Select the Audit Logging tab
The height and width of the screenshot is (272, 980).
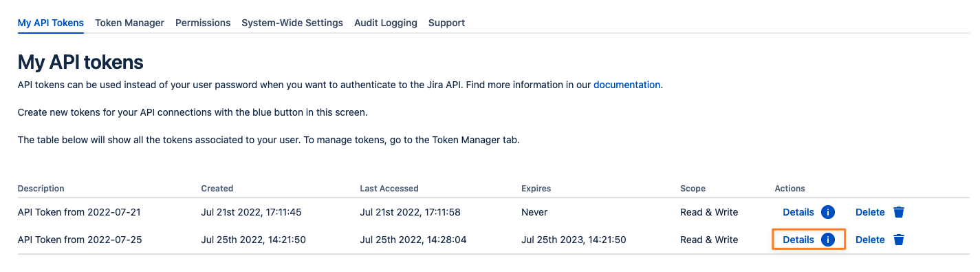[x=386, y=23]
